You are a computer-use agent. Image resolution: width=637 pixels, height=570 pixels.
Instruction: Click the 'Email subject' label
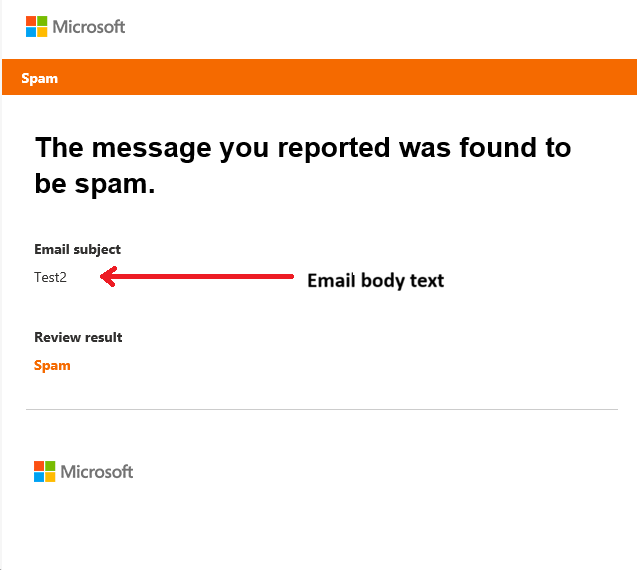pos(77,249)
